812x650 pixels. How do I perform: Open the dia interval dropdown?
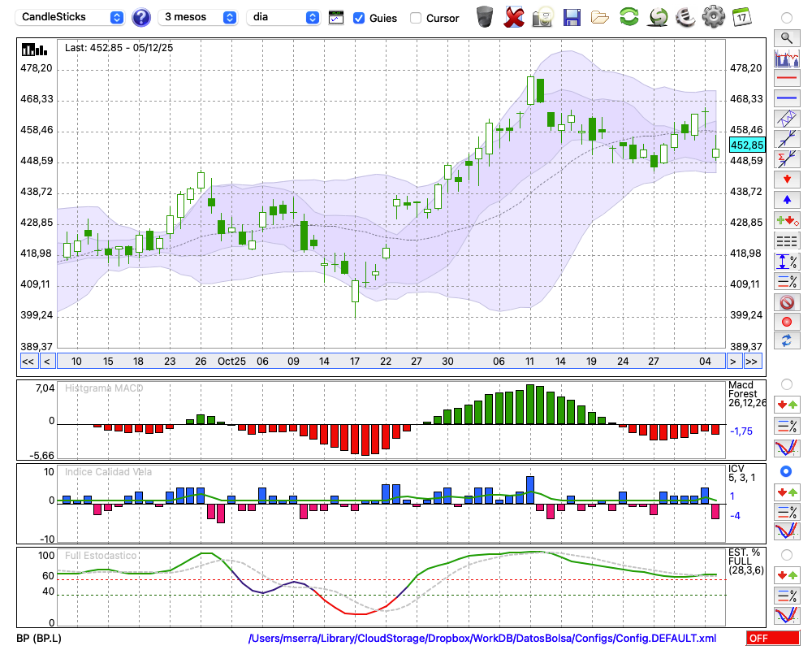click(285, 17)
